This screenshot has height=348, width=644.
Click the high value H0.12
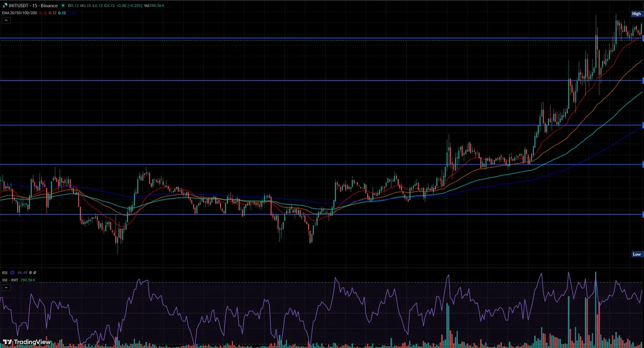tap(86, 6)
